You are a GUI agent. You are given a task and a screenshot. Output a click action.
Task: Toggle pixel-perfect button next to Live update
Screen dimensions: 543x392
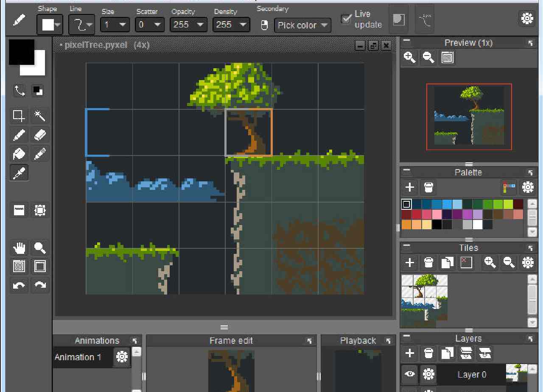click(x=399, y=19)
